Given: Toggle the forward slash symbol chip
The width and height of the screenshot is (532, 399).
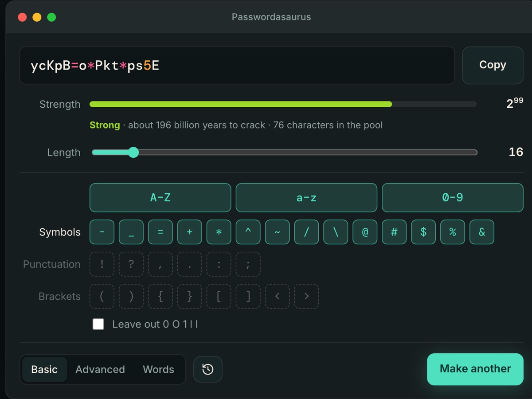Looking at the screenshot, I should click(x=307, y=232).
